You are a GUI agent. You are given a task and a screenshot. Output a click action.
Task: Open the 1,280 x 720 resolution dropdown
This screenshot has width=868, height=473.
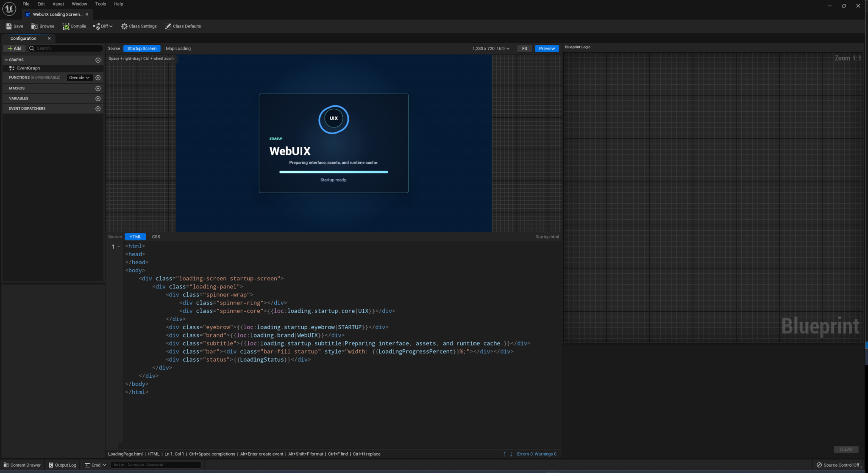(x=491, y=49)
